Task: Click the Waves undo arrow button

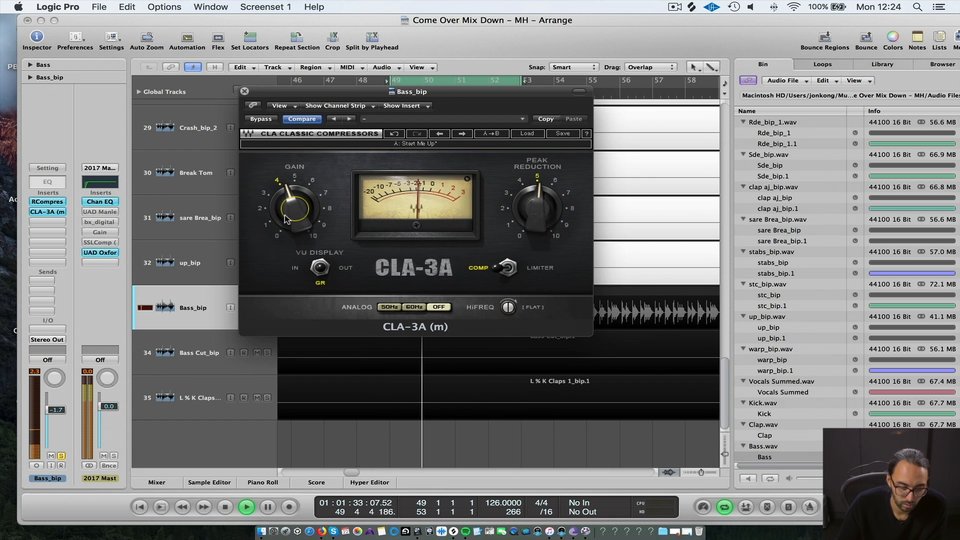Action: 394,133
